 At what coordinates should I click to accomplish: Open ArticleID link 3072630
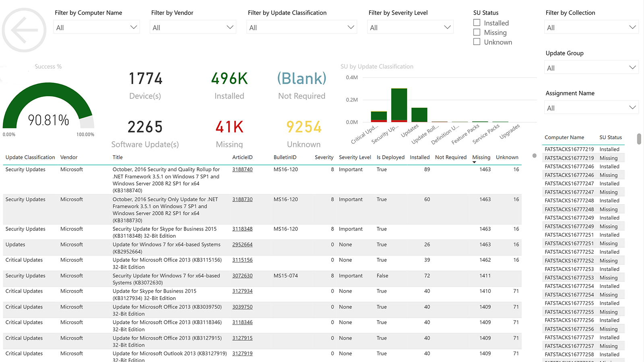click(242, 276)
